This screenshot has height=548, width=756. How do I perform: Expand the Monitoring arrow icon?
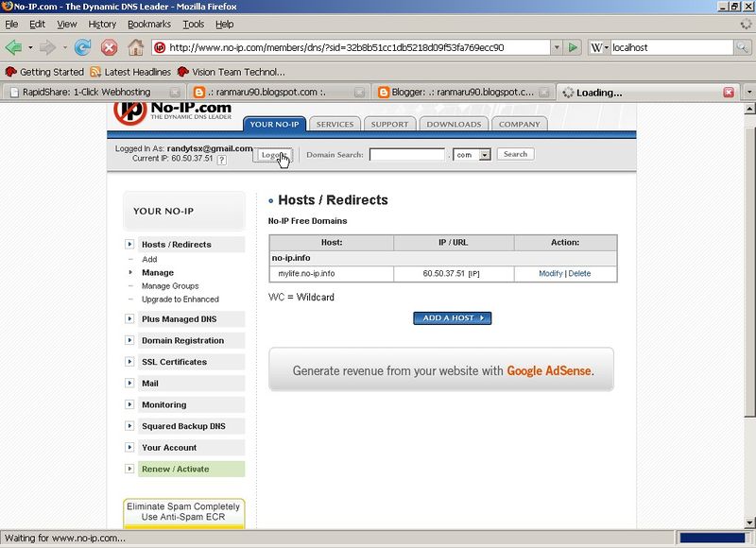click(x=129, y=404)
